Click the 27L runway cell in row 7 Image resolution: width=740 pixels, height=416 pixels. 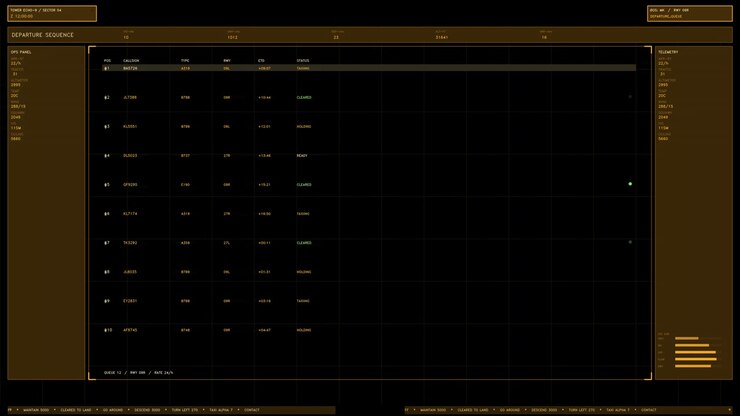(x=227, y=243)
